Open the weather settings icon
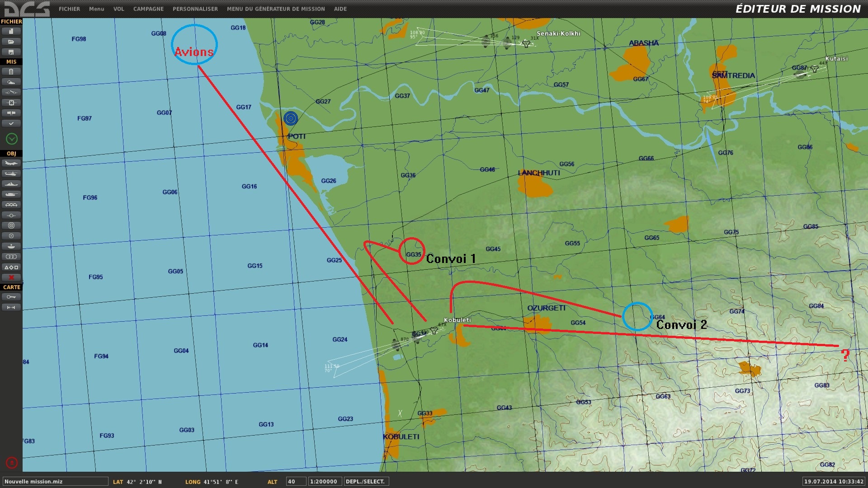The width and height of the screenshot is (868, 488). [x=11, y=82]
